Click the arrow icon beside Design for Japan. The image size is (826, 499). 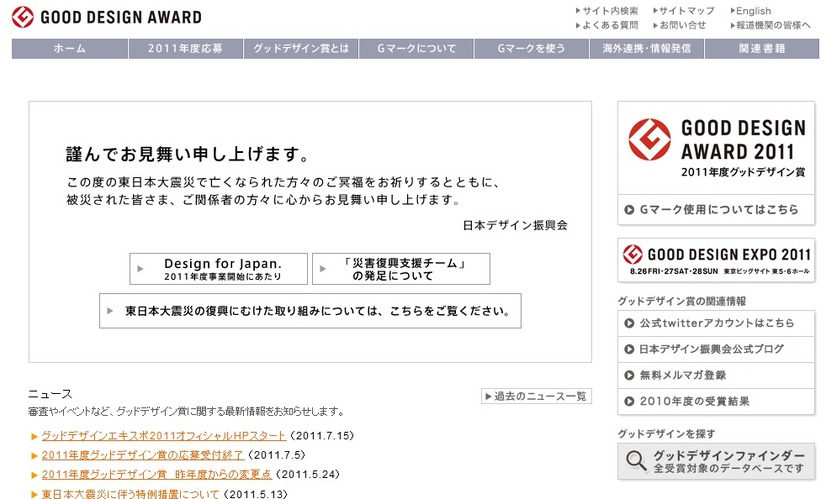tap(140, 269)
